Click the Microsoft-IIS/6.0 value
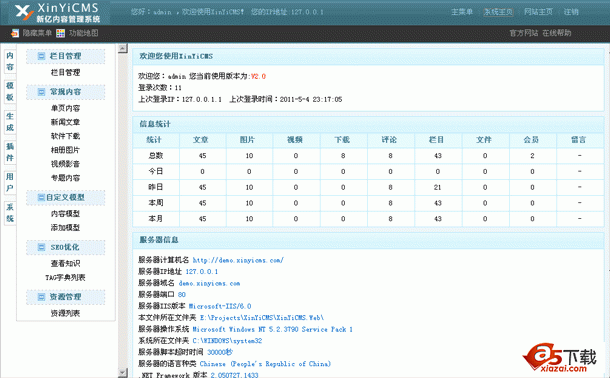Viewport: 610px width, 378px height. [220, 306]
